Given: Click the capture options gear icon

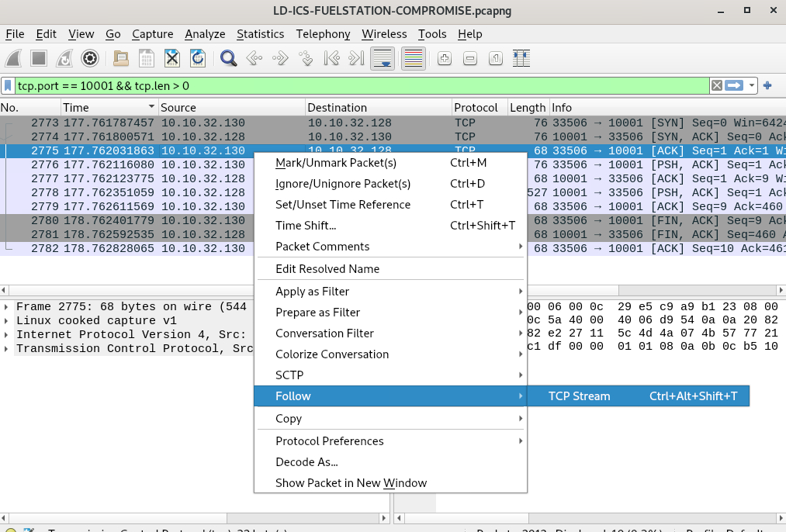Looking at the screenshot, I should click(90, 58).
